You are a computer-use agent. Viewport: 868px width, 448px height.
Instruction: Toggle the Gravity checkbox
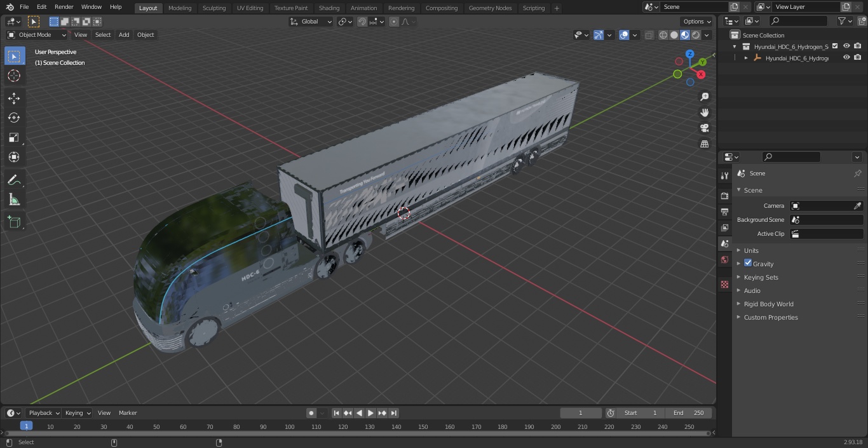748,263
